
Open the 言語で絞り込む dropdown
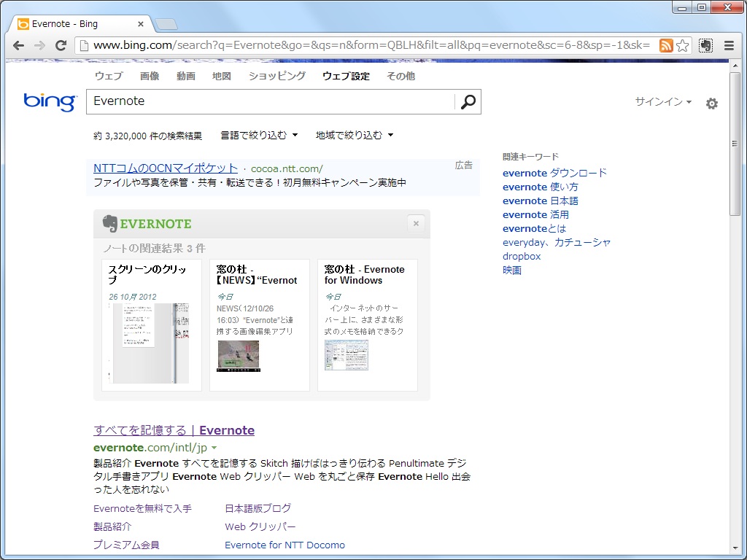click(x=256, y=135)
